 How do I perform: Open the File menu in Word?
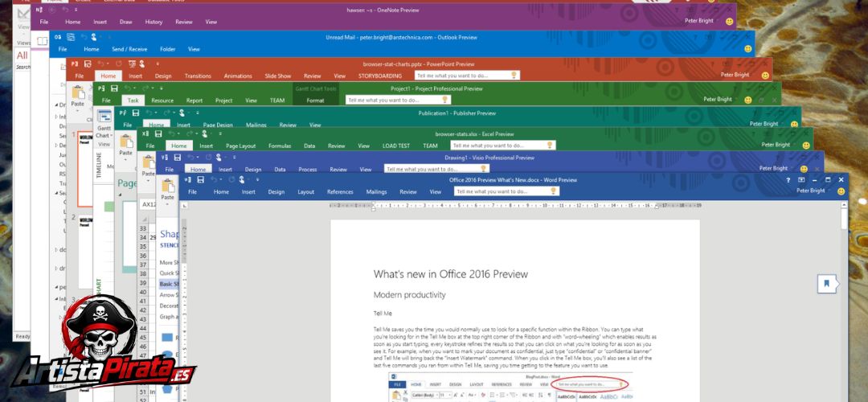pyautogui.click(x=192, y=192)
